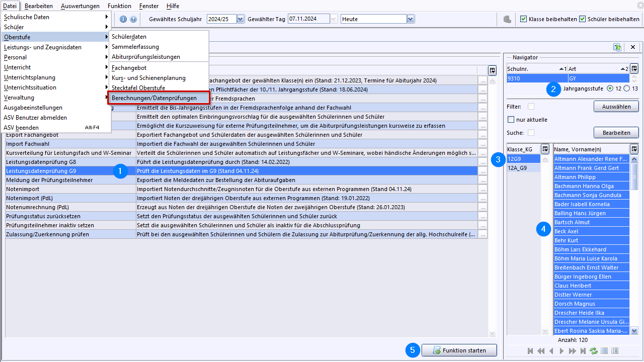Click inside the Gewählter Tag date field
The height and width of the screenshot is (362, 644).
click(x=309, y=19)
